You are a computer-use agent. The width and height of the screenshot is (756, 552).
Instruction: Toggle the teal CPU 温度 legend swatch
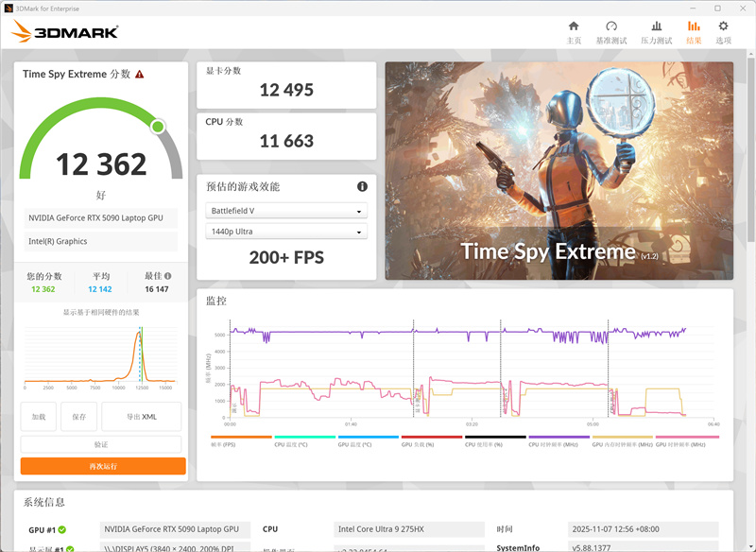[304, 438]
